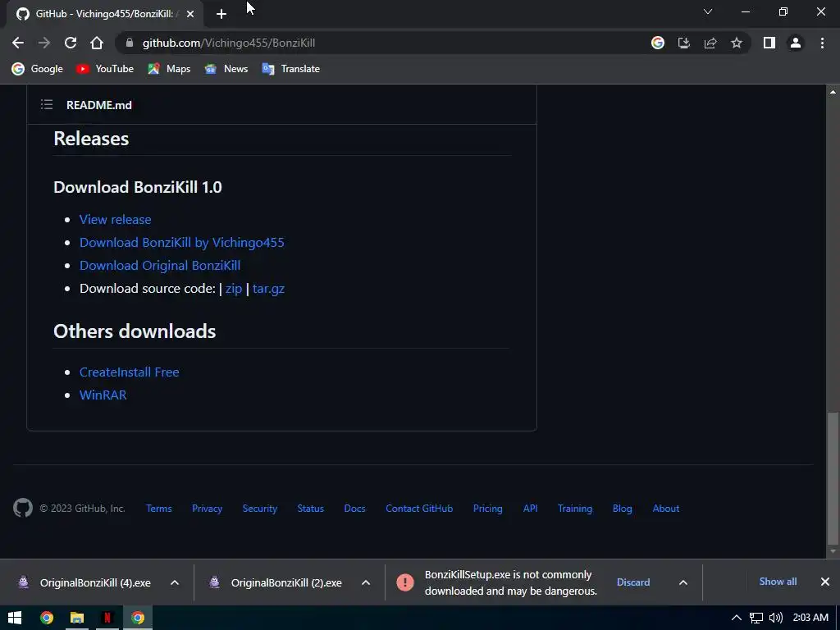Open the CreateInstall Free link

pyautogui.click(x=129, y=372)
